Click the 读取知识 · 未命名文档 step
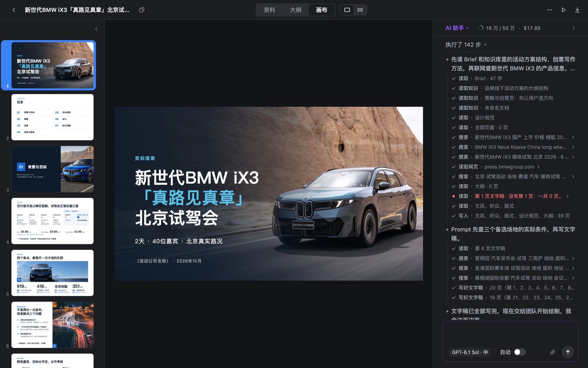Image resolution: width=588 pixels, height=368 pixels. (480, 108)
